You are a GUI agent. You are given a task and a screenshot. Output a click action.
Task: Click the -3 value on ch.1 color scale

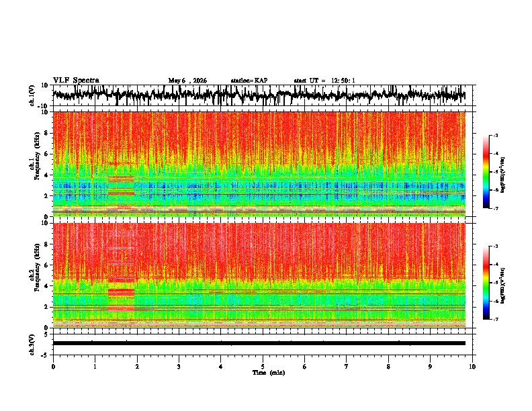[x=496, y=135]
